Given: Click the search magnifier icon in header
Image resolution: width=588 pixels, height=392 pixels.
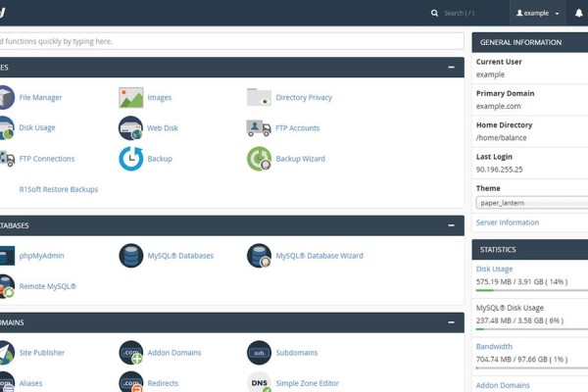Looking at the screenshot, I should pos(434,13).
